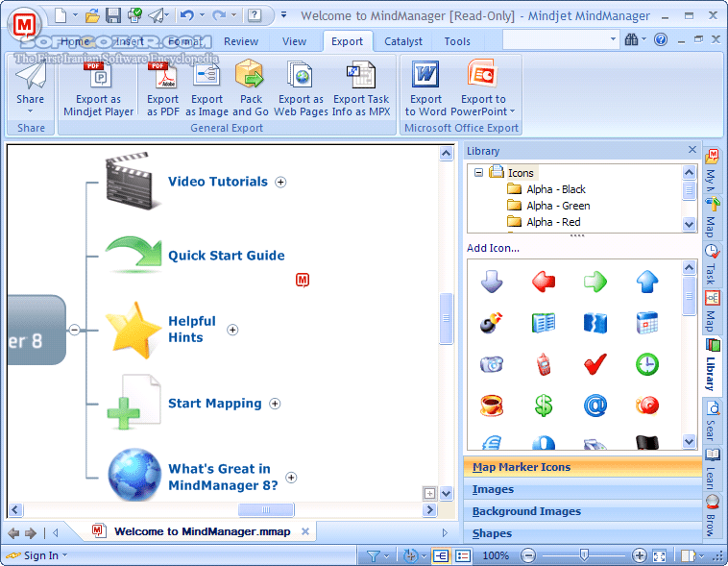Collapse the Icons tree node
The height and width of the screenshot is (566, 728).
(x=478, y=173)
